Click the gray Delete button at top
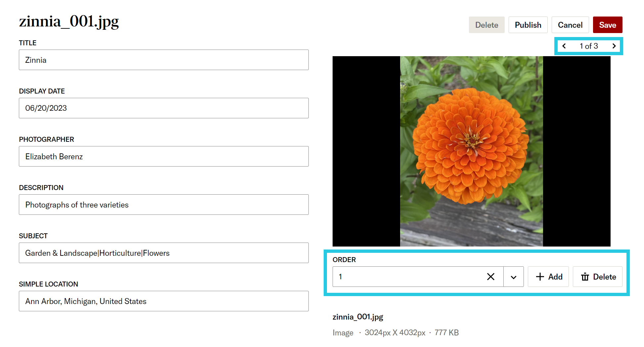 pos(487,25)
